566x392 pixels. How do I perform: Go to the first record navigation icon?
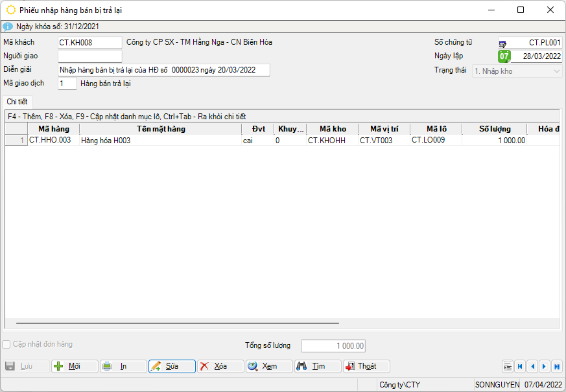[519, 366]
